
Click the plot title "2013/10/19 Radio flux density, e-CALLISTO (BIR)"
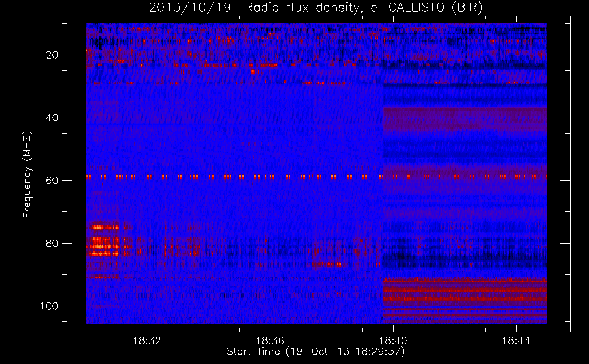coord(316,7)
